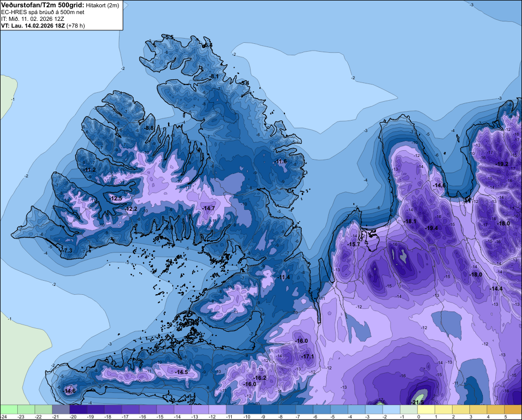Select legend swatch between -17 and -16
Viewport: 522px width, 420px height.
[x=130, y=409]
